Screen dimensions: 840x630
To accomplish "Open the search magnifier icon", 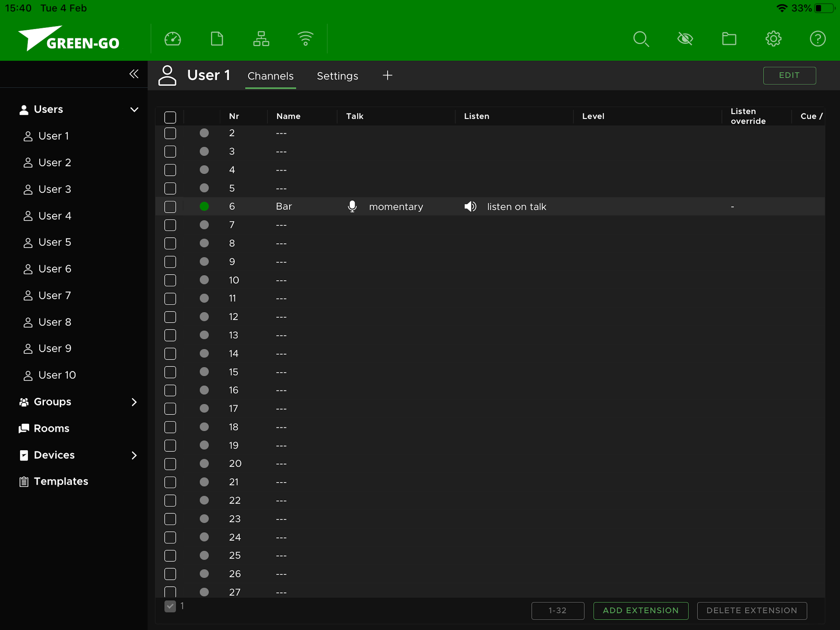I will 641,39.
